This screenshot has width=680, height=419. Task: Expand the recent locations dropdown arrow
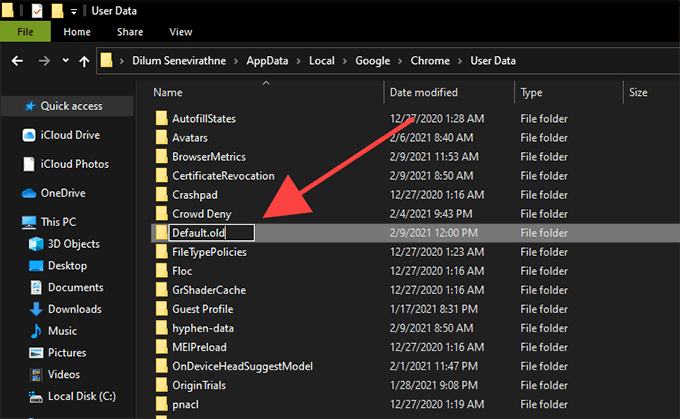point(63,61)
